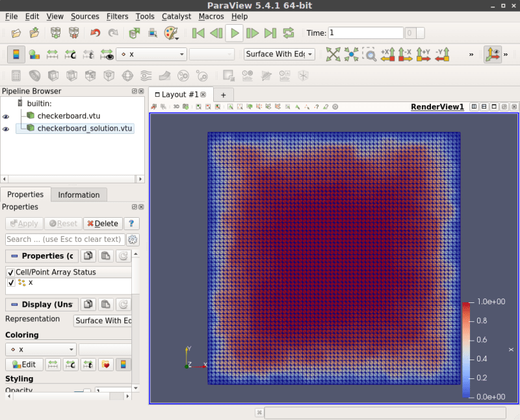Zoom to data icon
This screenshot has height=420, width=520.
pos(351,55)
